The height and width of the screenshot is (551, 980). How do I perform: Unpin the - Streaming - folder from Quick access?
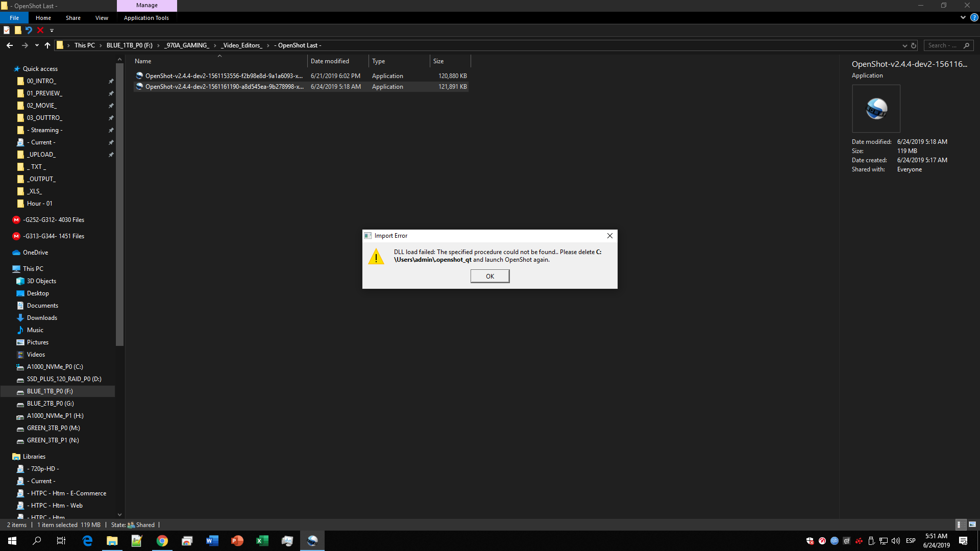pos(111,130)
